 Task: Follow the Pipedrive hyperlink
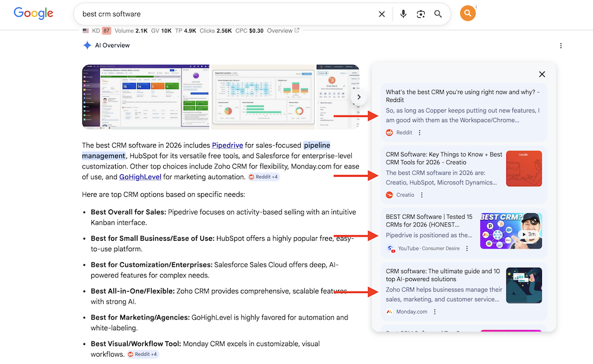(227, 145)
